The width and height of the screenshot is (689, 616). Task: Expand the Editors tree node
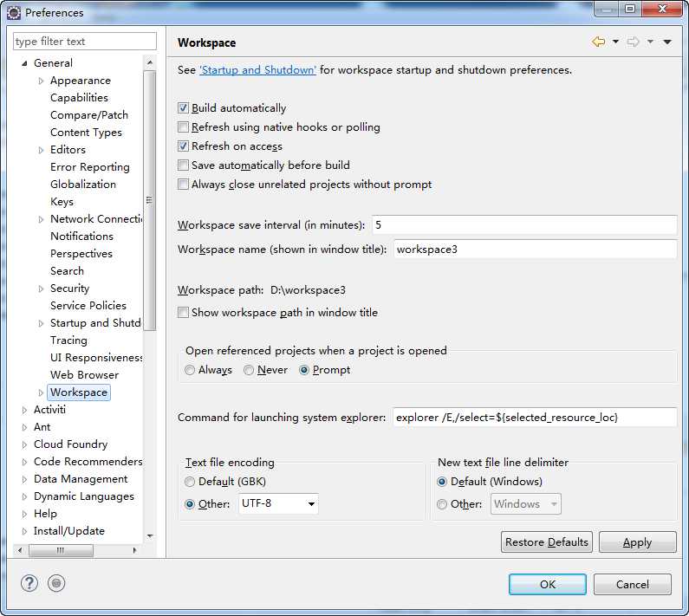coord(41,150)
